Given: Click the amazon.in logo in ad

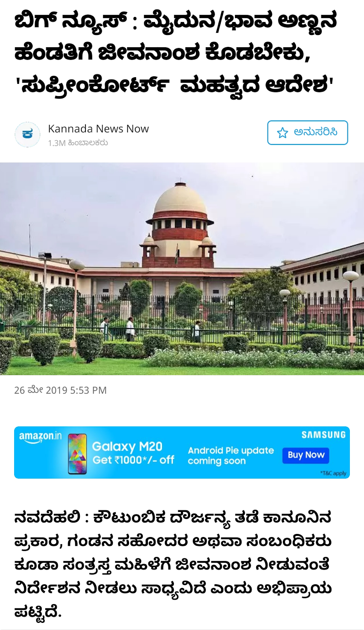Looking at the screenshot, I should (40, 437).
